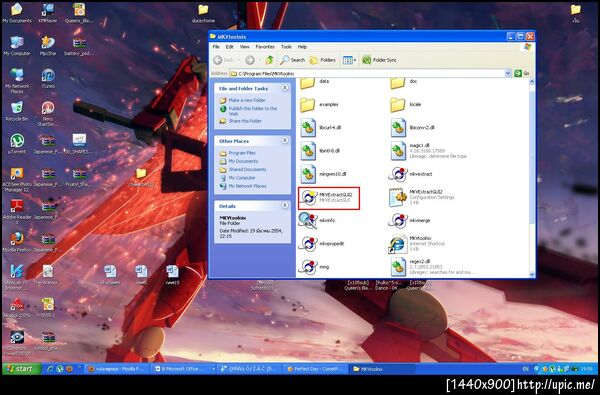Select the mkvpropedit executable

(322, 244)
